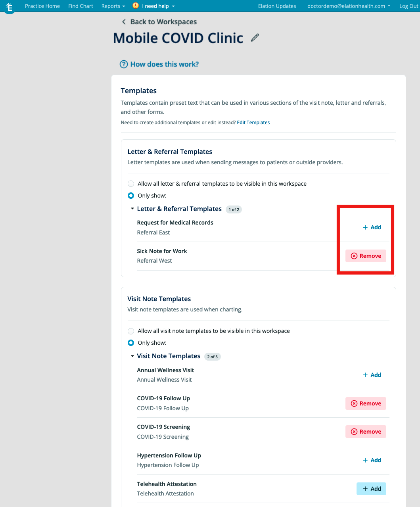Select Only show for visit note templates

point(131,343)
